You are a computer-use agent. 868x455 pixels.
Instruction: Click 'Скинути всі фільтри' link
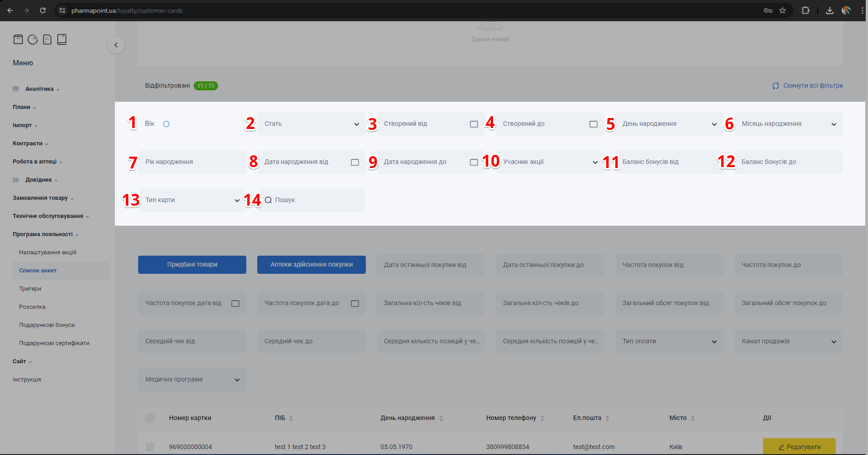click(x=813, y=85)
